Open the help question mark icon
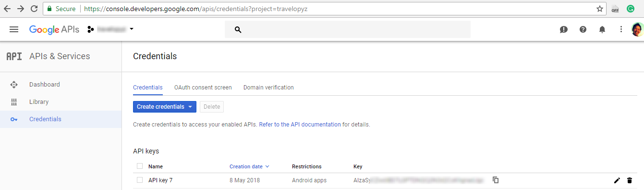Image resolution: width=644 pixels, height=190 pixels. [583, 29]
